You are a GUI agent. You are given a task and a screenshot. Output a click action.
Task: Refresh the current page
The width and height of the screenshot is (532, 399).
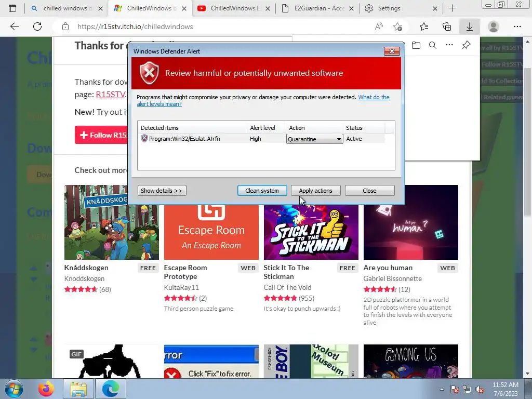[x=37, y=26]
